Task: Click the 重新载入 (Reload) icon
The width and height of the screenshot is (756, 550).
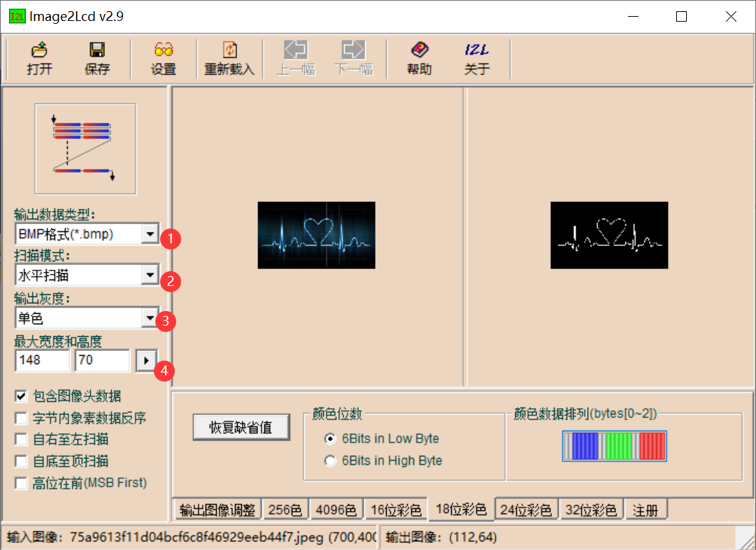Action: coord(229,50)
